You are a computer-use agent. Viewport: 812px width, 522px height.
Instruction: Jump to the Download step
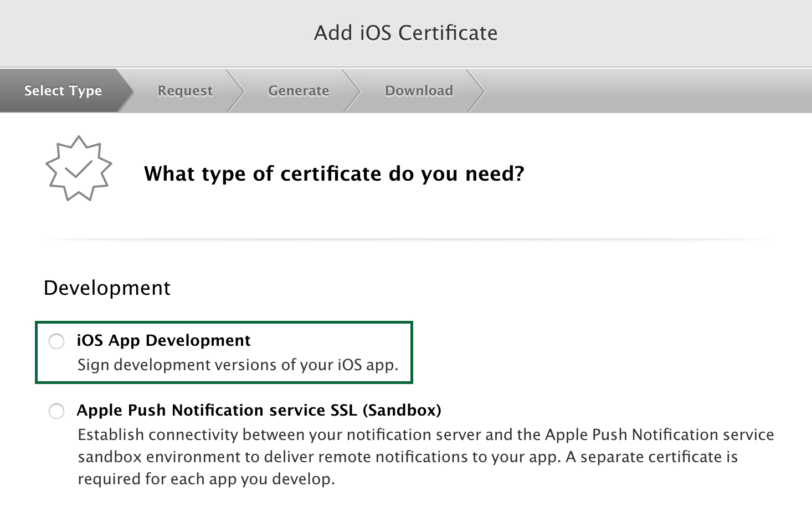(x=419, y=90)
